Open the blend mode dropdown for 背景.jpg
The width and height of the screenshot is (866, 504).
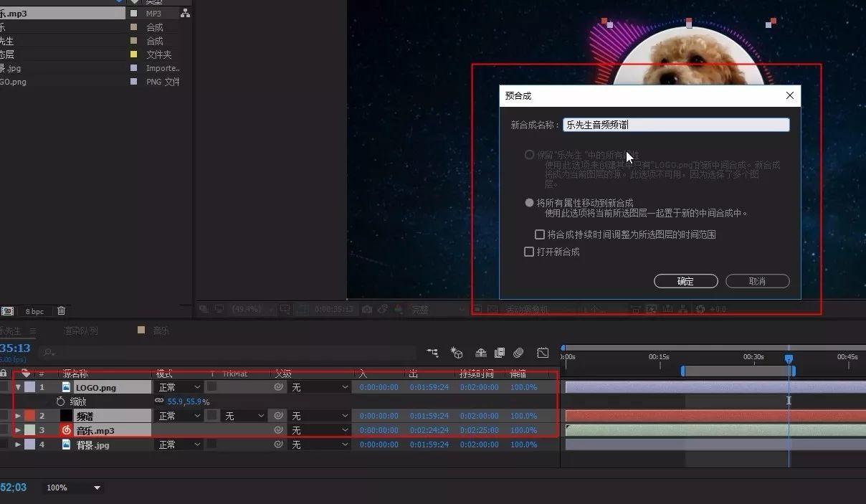179,444
